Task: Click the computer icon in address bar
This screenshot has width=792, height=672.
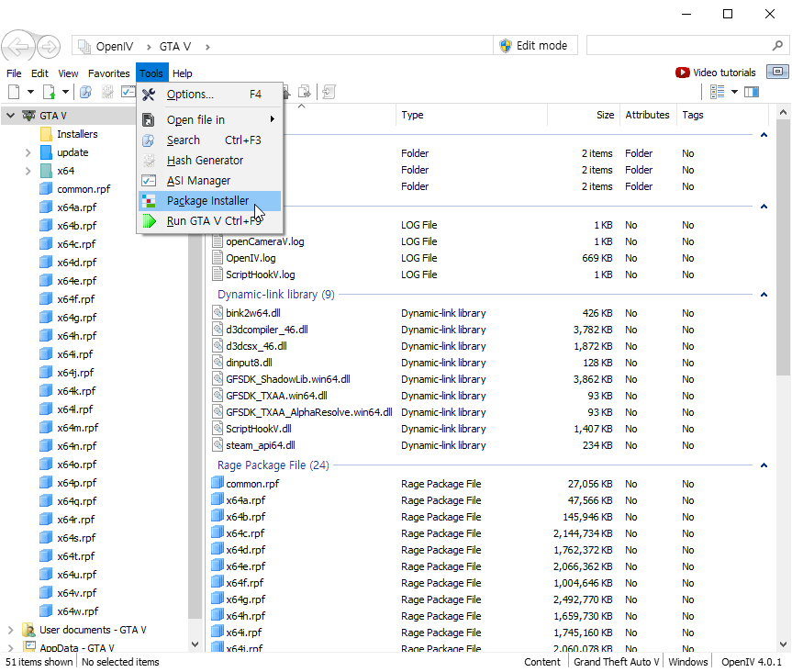Action: pos(84,46)
